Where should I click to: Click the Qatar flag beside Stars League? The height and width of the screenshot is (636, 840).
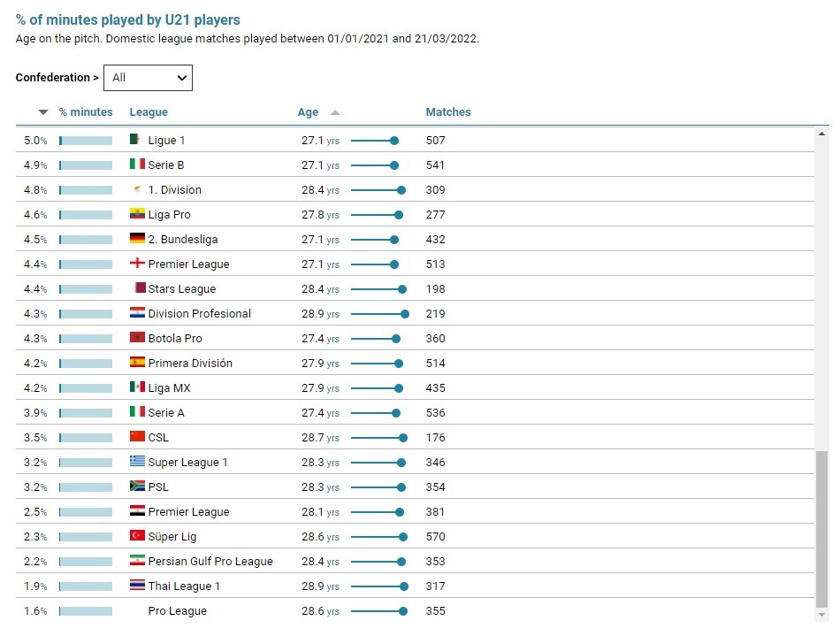(139, 288)
